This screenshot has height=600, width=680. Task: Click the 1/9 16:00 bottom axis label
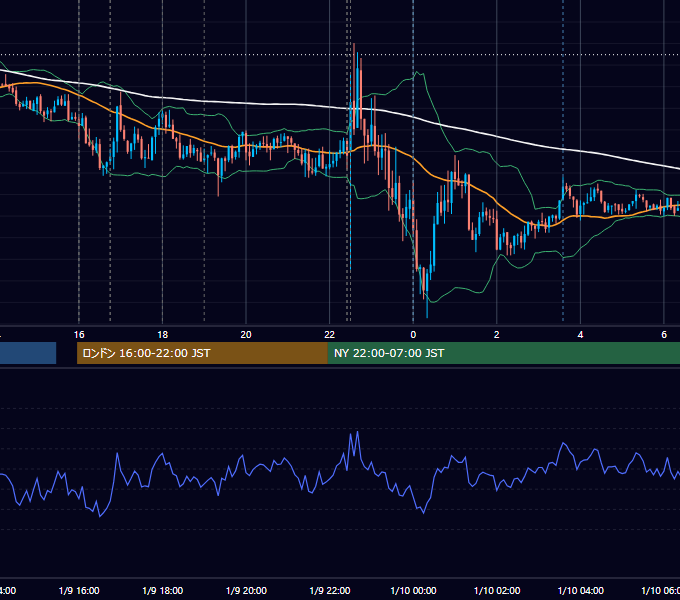point(79,590)
